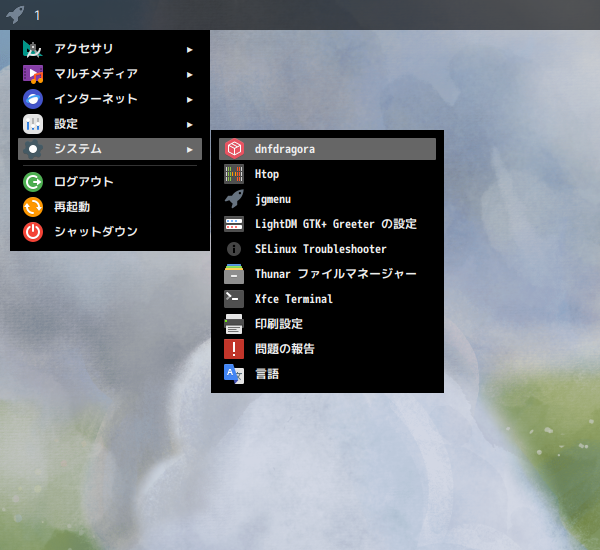Open the jgmenu entry label
The width and height of the screenshot is (600, 550).
tap(273, 199)
